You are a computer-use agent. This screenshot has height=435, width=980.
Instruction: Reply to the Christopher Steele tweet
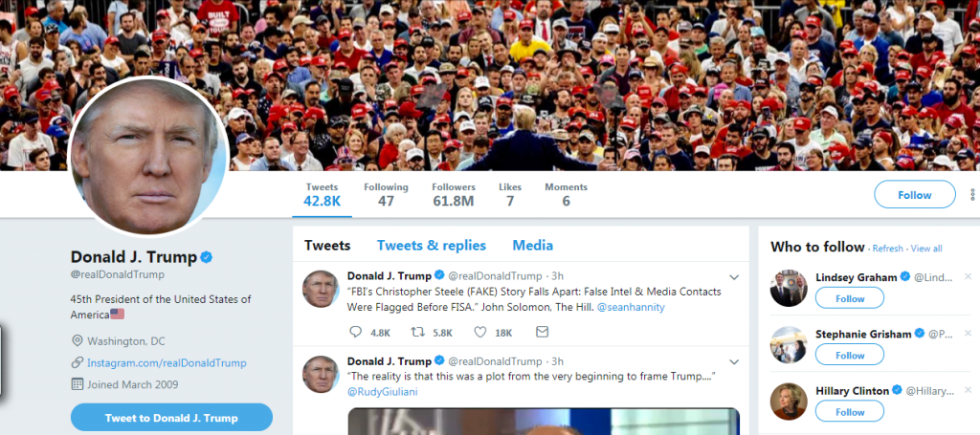pos(356,332)
